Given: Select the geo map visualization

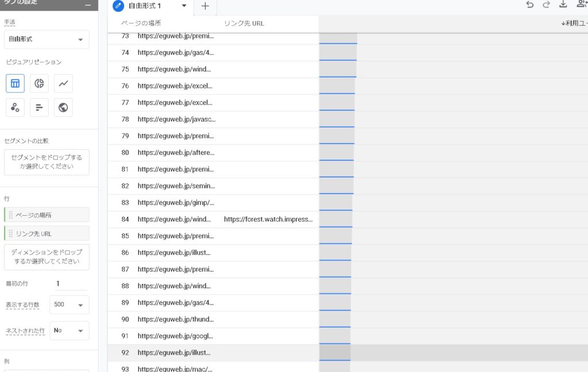Looking at the screenshot, I should coord(63,107).
